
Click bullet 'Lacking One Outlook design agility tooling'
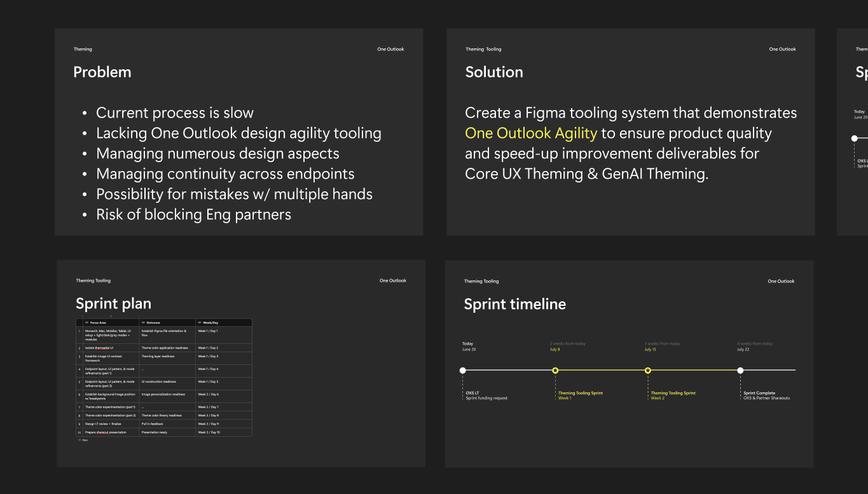pyautogui.click(x=238, y=134)
